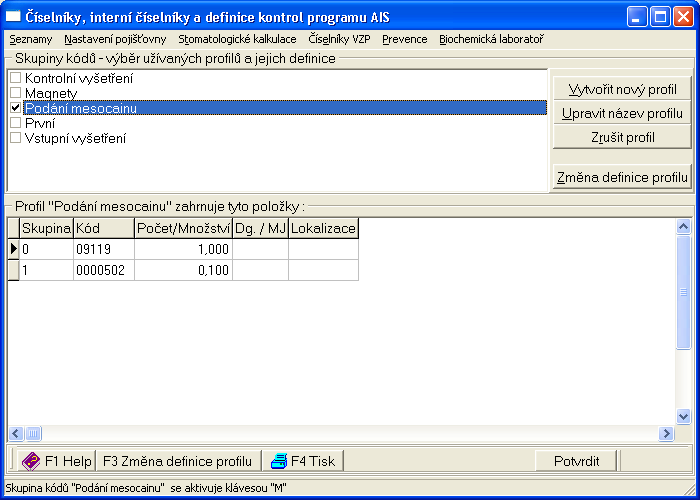Select the cell with code 0000502
This screenshot has height=500, width=700.
[103, 270]
